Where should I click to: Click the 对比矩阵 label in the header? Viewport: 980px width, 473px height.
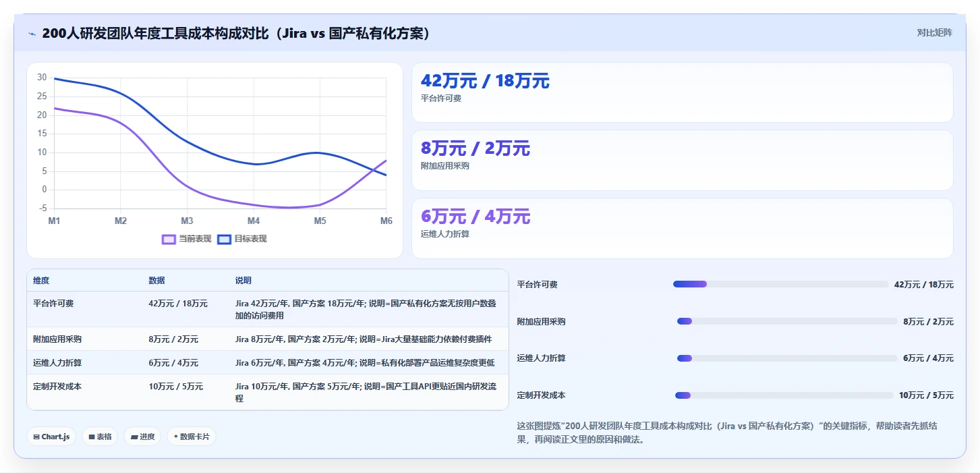click(x=934, y=32)
